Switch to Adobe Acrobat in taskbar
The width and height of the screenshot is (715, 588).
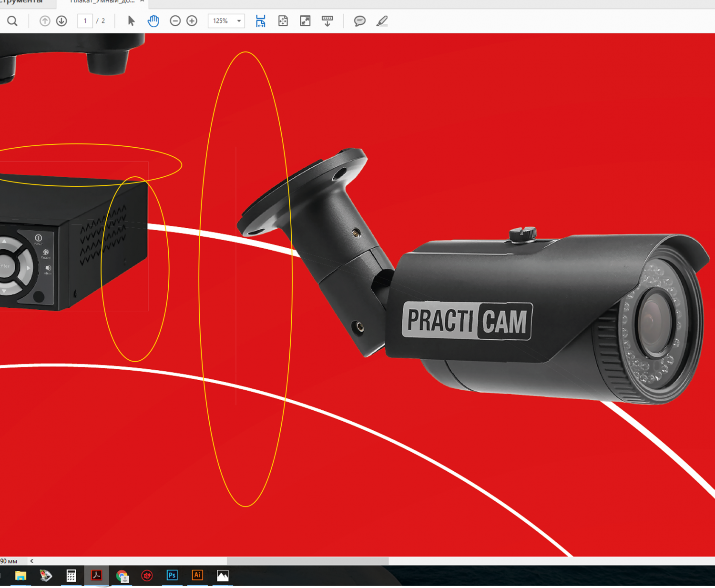tap(96, 576)
